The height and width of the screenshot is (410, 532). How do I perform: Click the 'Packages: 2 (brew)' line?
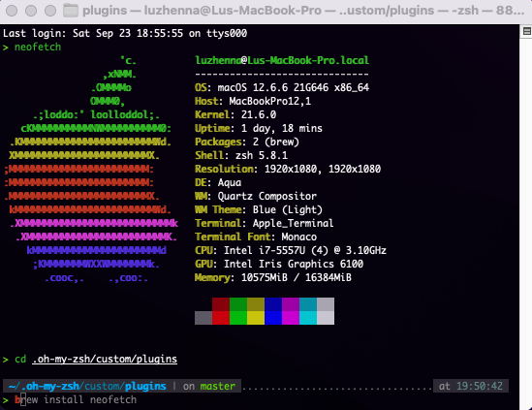coord(247,142)
